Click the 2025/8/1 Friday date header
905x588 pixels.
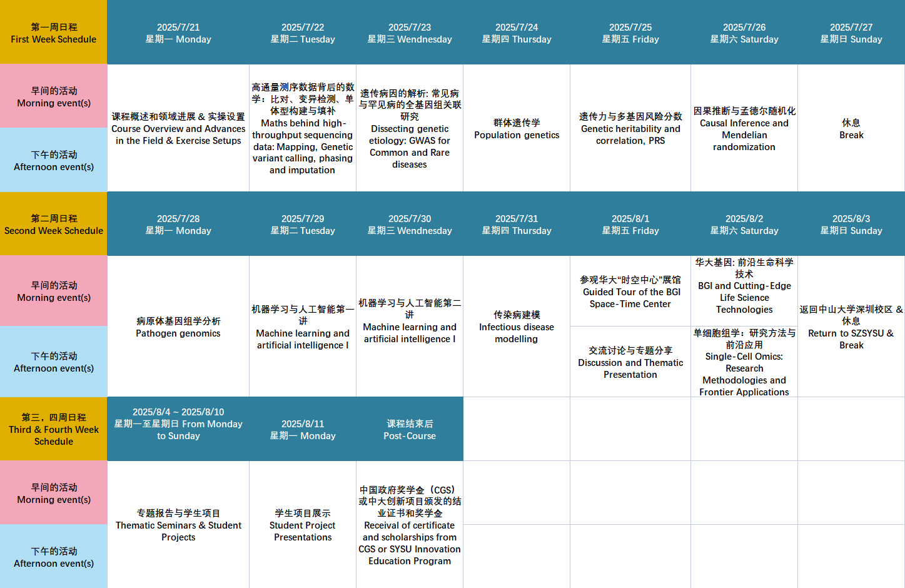(630, 225)
